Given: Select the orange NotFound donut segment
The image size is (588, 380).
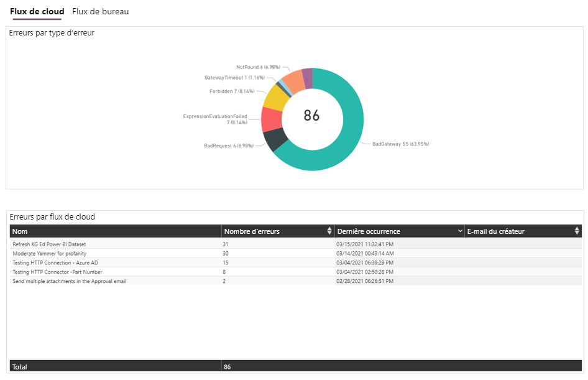Looking at the screenshot, I should (294, 81).
